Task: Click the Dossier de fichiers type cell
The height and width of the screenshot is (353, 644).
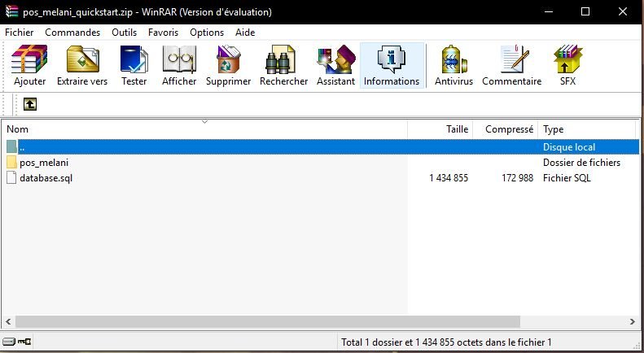Action: pyautogui.click(x=581, y=163)
